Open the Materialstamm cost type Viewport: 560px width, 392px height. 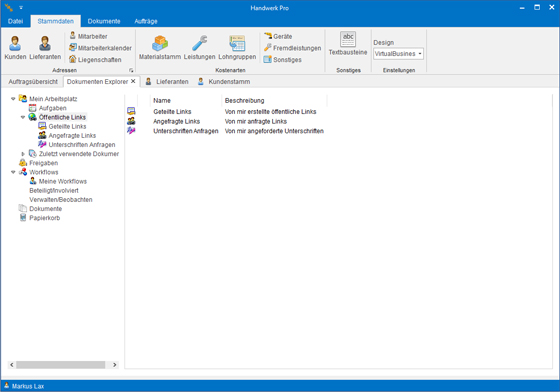[160, 47]
